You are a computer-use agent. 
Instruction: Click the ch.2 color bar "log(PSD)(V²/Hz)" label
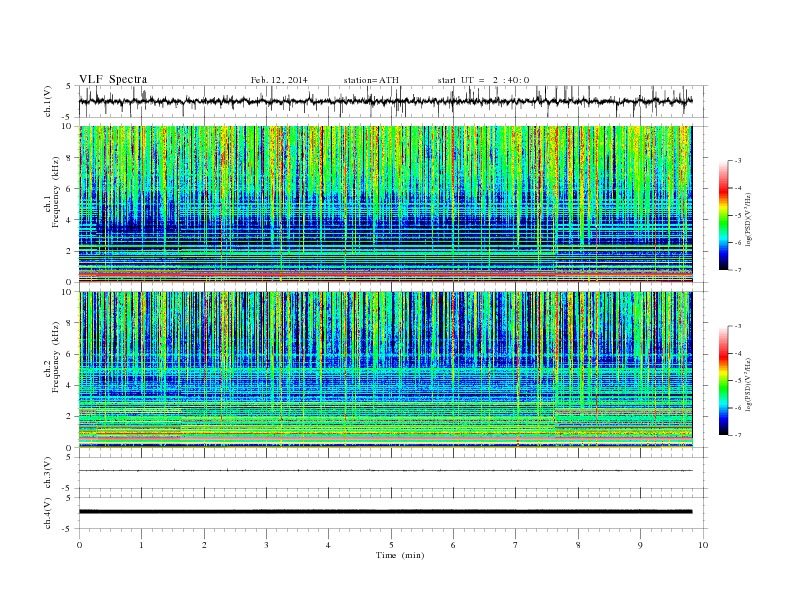(x=750, y=385)
